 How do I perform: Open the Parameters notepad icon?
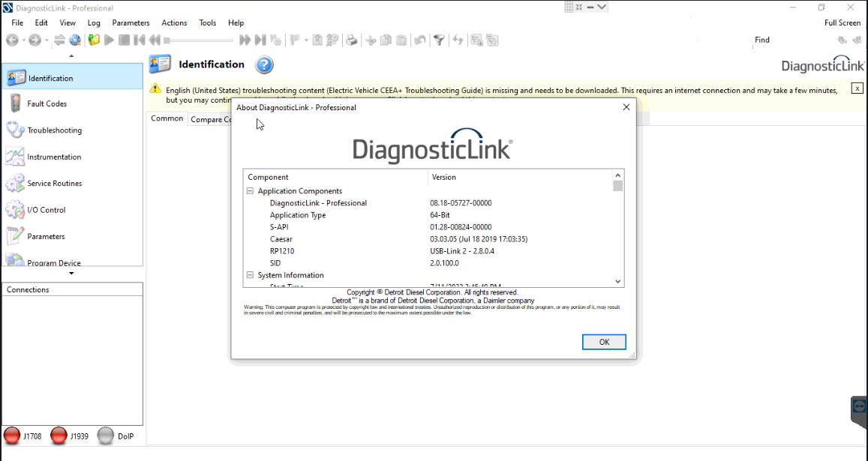tap(15, 236)
